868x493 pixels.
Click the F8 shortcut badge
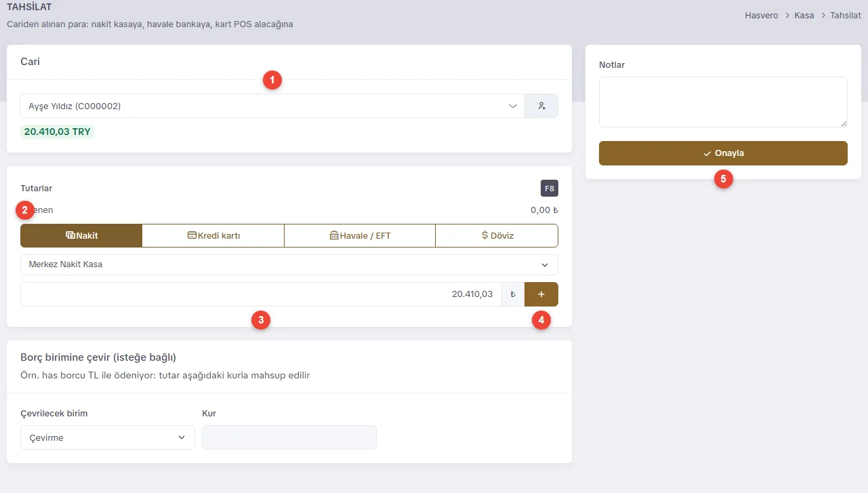coord(550,188)
